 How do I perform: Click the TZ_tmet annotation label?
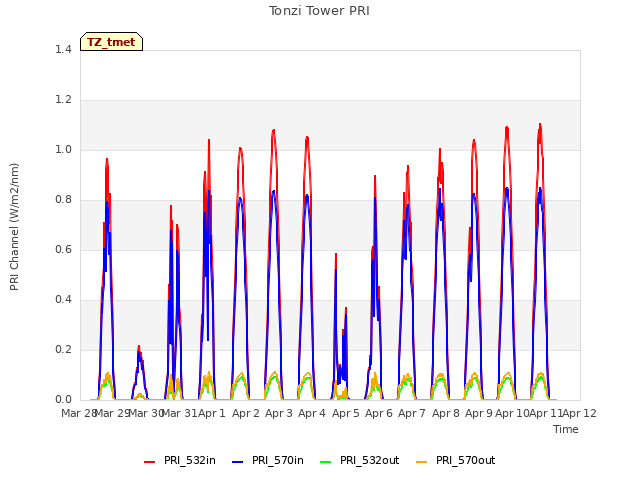[x=111, y=42]
